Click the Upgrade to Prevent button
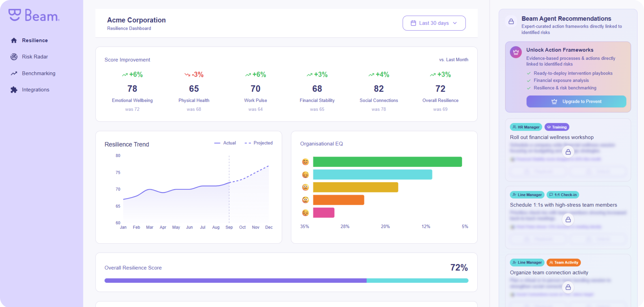This screenshot has width=644, height=307. [x=576, y=101]
